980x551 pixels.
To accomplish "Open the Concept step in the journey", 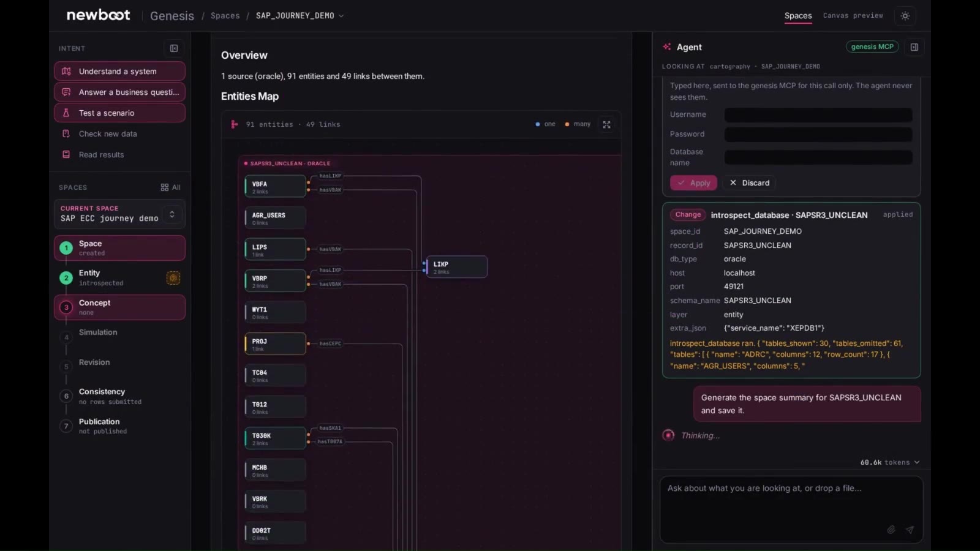I will pyautogui.click(x=119, y=307).
